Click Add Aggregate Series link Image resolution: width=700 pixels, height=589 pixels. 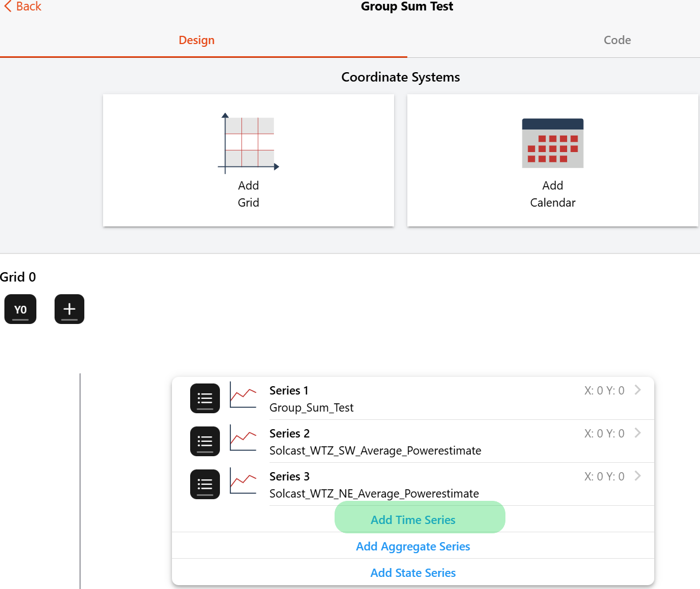(x=413, y=547)
